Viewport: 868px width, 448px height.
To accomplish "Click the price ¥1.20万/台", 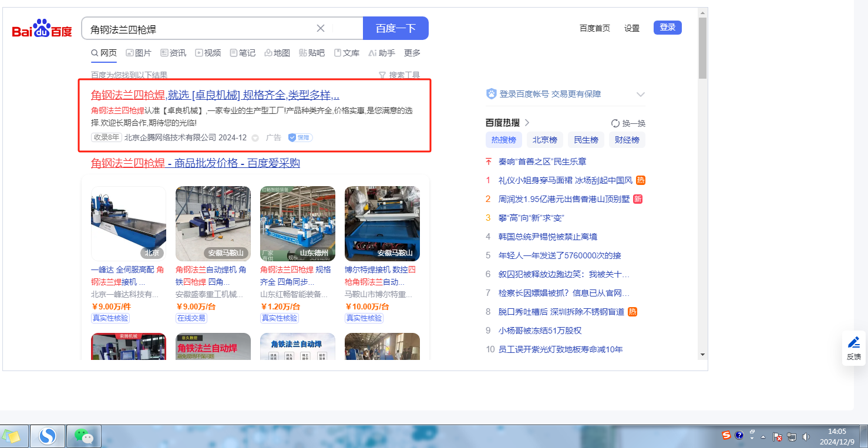I will point(280,306).
